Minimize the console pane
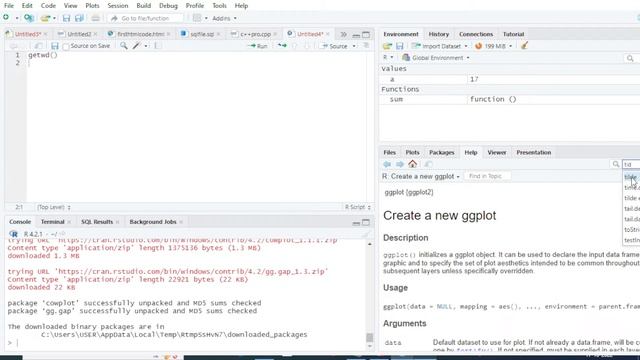The width and height of the screenshot is (640, 360). (356, 222)
